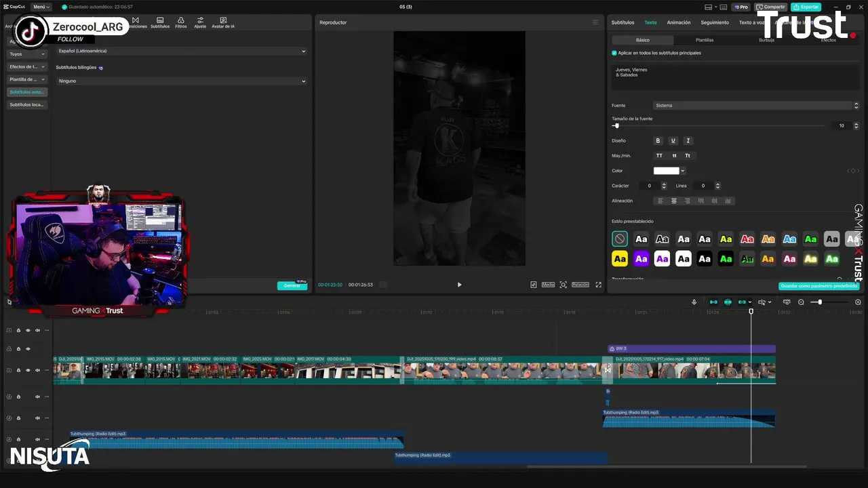Mute the main video track audio
Viewport: 868px width, 488px height.
pos(37,370)
